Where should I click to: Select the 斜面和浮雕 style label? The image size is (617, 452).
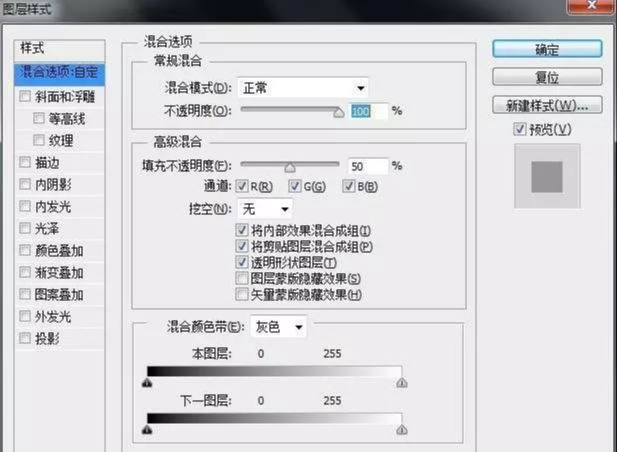click(x=65, y=96)
